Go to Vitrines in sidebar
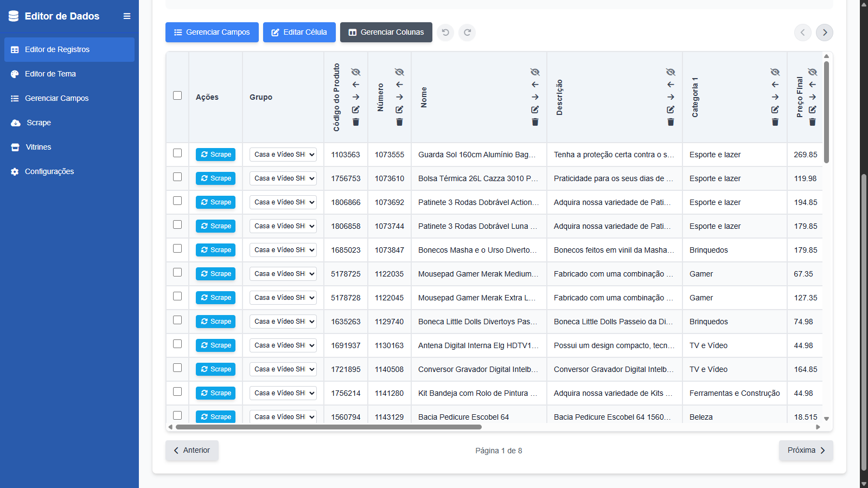 click(x=39, y=147)
